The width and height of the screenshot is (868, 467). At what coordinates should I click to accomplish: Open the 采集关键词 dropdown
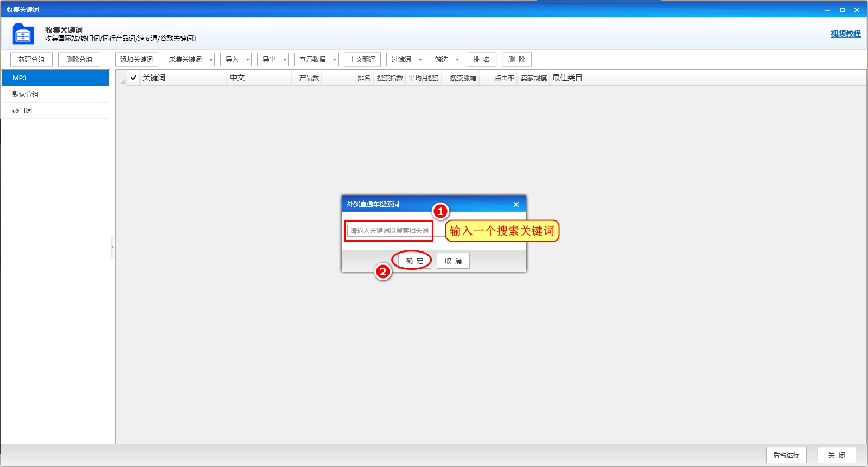[189, 60]
